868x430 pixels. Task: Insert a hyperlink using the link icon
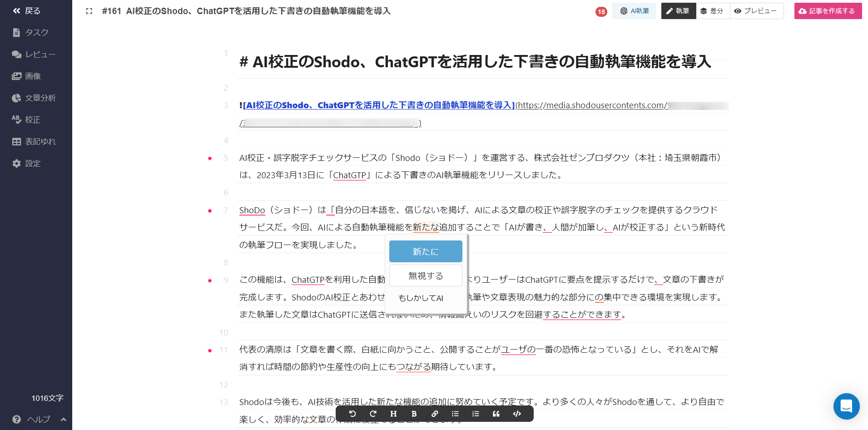pos(435,414)
